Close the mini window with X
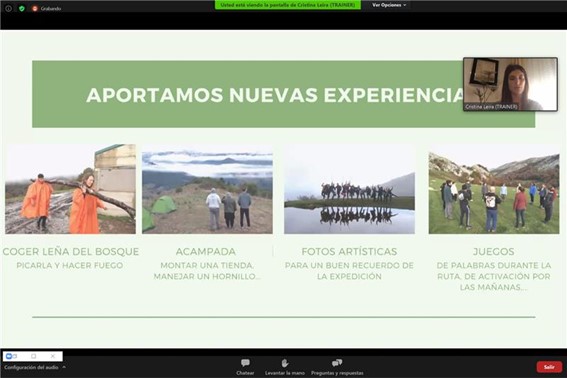 pyautogui.click(x=53, y=356)
